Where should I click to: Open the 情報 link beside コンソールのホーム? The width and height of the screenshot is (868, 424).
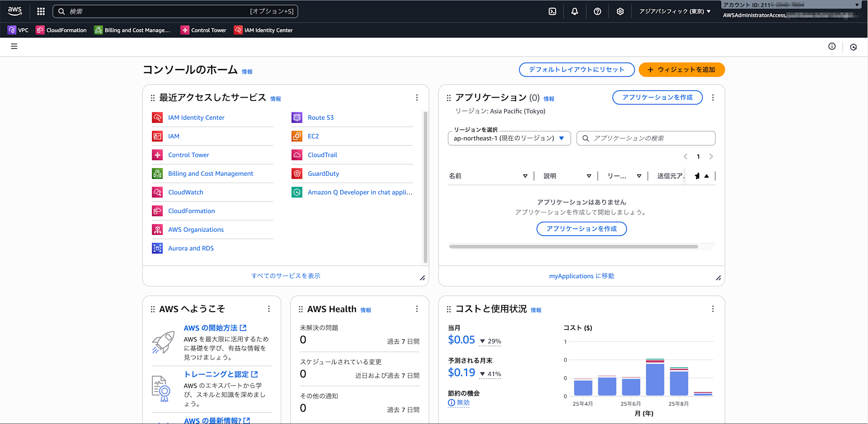(x=247, y=72)
